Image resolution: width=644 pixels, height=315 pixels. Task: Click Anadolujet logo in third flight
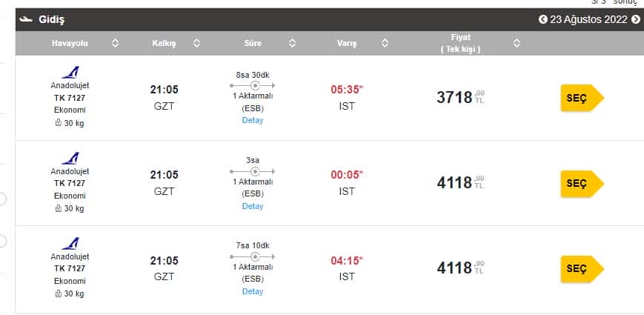pos(70,243)
